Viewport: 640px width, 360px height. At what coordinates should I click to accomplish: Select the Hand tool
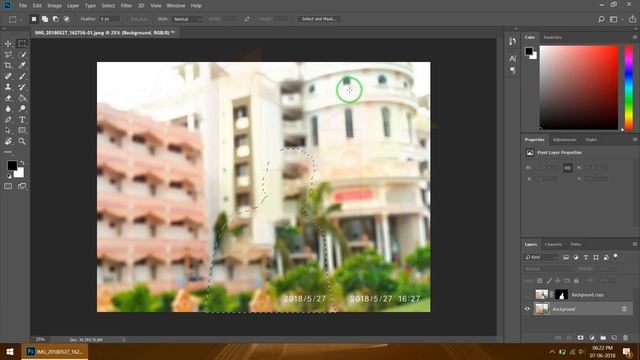pos(8,141)
